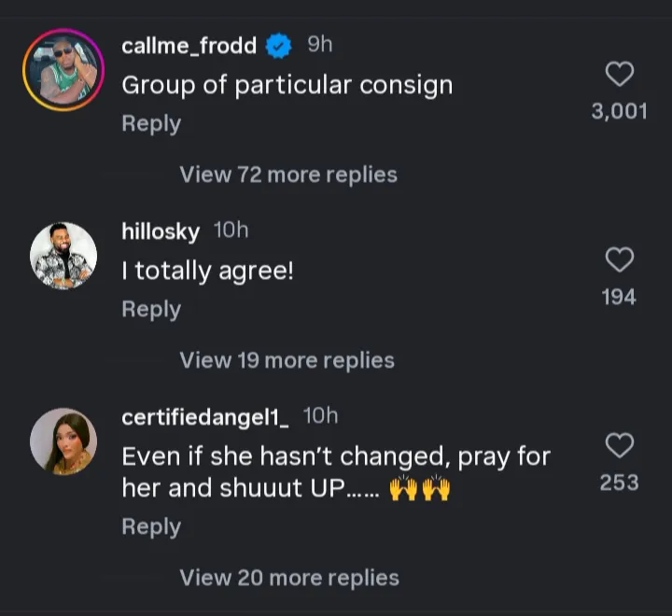Image resolution: width=672 pixels, height=616 pixels.
Task: Tap heart on certifiedangel1_ comment
Action: tap(620, 445)
